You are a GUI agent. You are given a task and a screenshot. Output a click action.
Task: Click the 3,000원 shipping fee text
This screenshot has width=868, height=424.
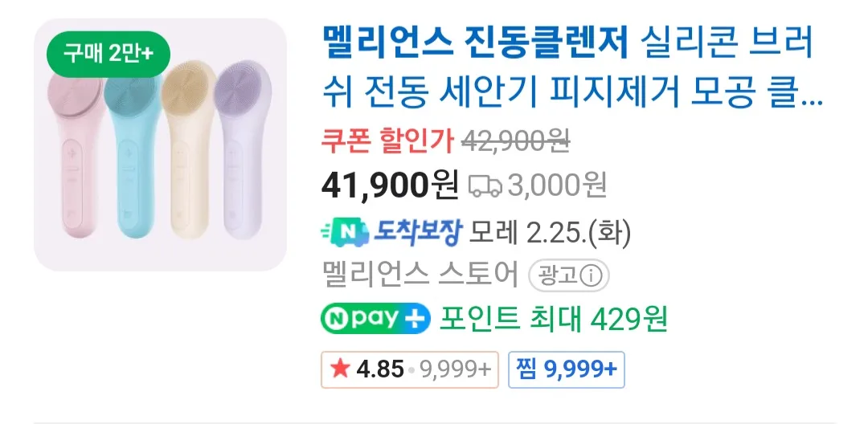[x=558, y=186]
